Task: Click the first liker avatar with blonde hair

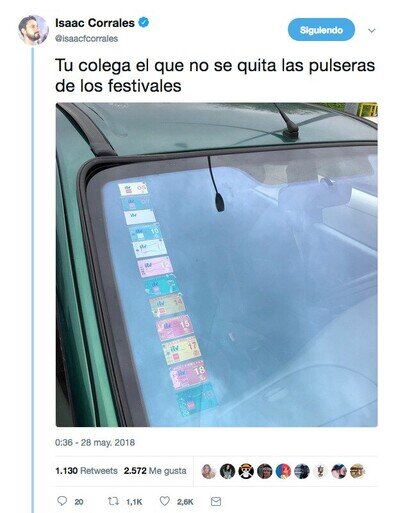Action: click(x=209, y=471)
